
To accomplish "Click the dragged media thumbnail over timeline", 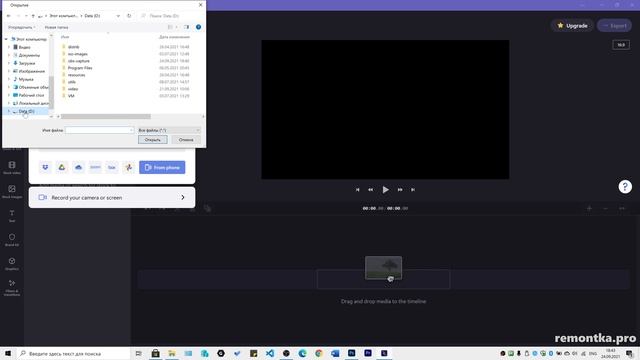I will pyautogui.click(x=383, y=268).
